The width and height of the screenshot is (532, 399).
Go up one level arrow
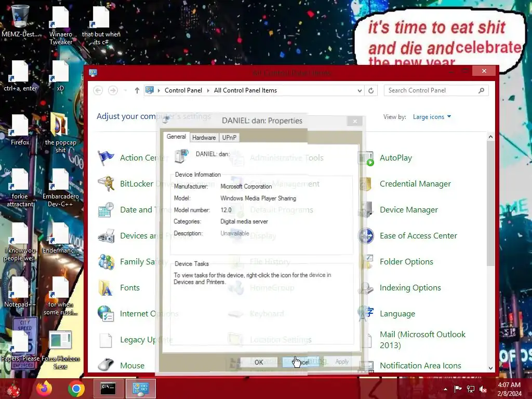(x=137, y=90)
